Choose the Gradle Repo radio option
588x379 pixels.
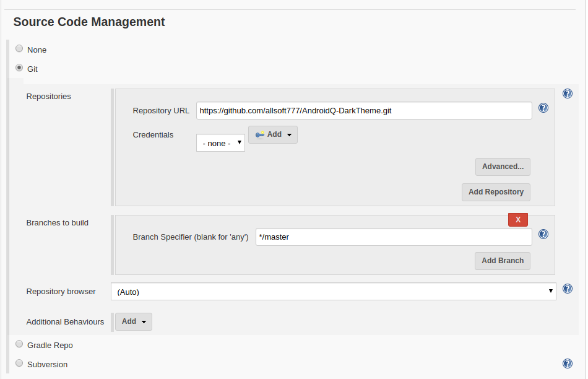[19, 344]
